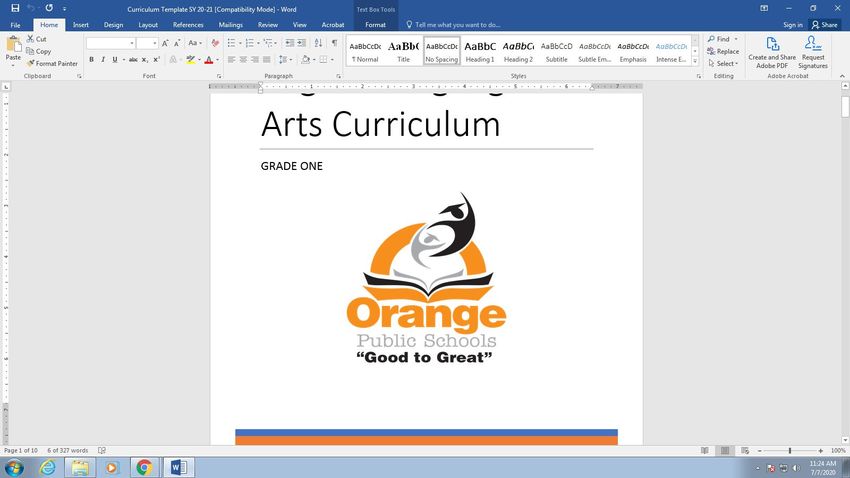Open the Select dropdown in Editing group

pyautogui.click(x=723, y=63)
